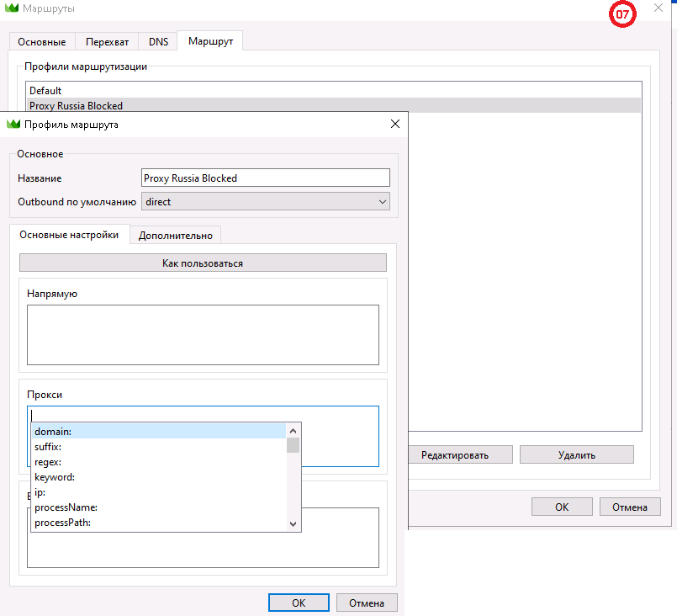Click the Как пользоваться button

203,263
